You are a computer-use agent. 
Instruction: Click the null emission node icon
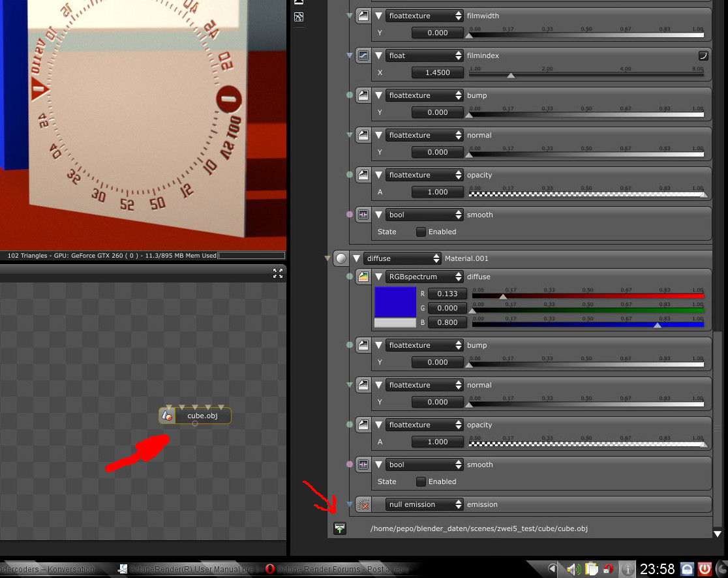coord(363,505)
